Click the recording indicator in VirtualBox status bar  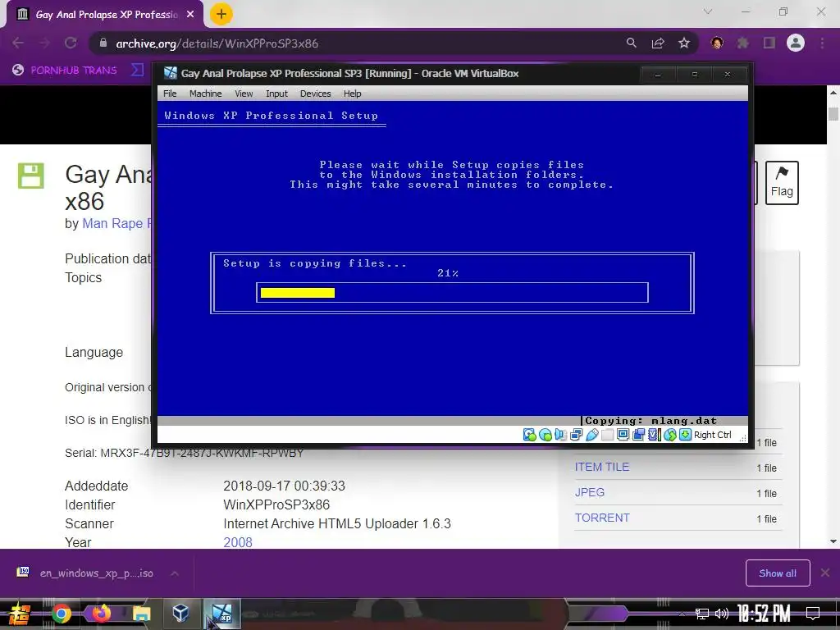pyautogui.click(x=638, y=435)
